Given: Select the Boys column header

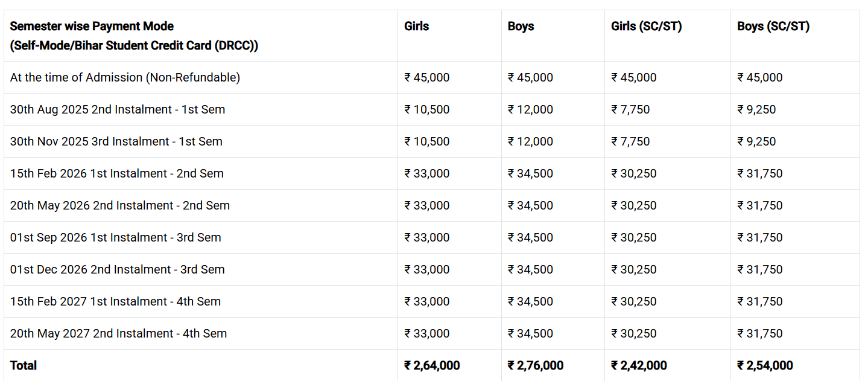Looking at the screenshot, I should click(521, 27).
